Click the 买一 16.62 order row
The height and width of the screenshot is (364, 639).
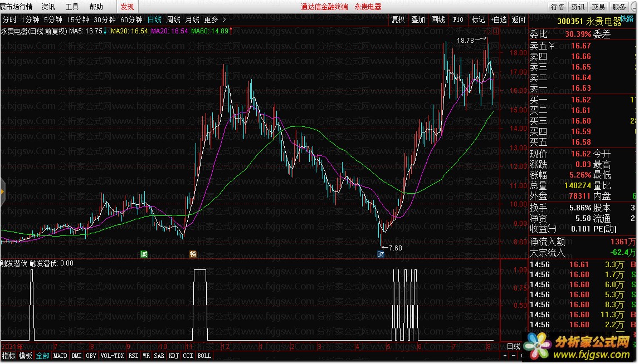coord(582,99)
